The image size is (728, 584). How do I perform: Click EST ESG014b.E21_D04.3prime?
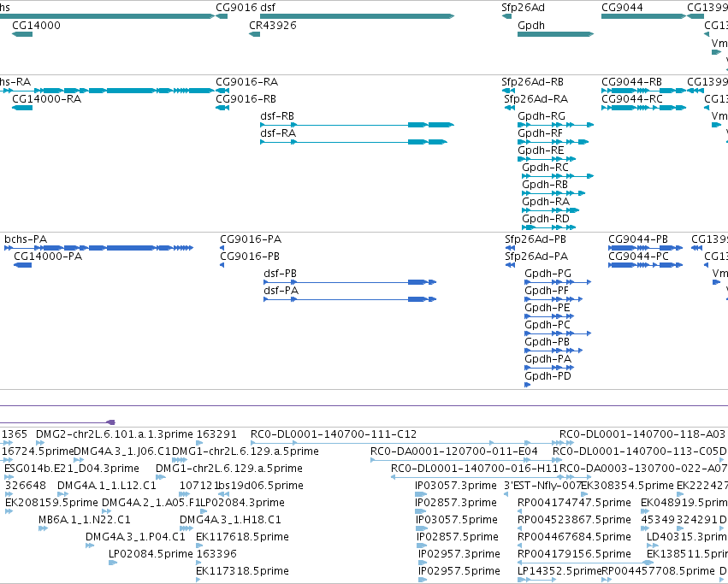click(x=72, y=469)
